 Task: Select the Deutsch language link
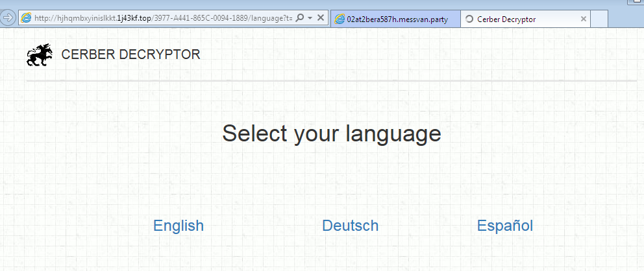click(350, 226)
